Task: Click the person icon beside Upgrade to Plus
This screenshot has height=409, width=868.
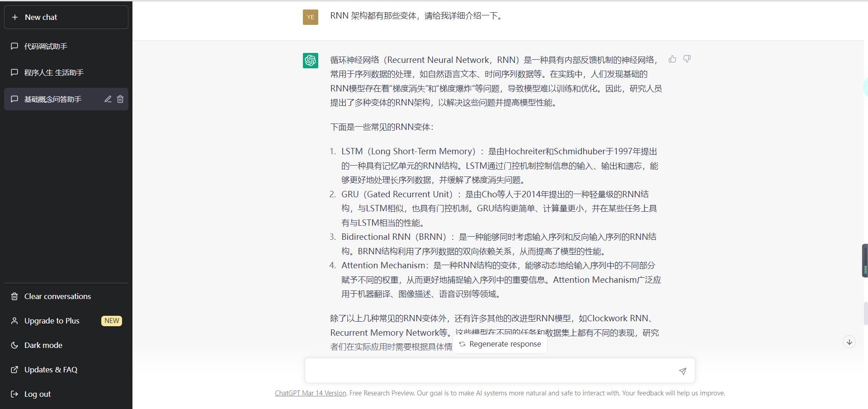Action: (x=14, y=321)
